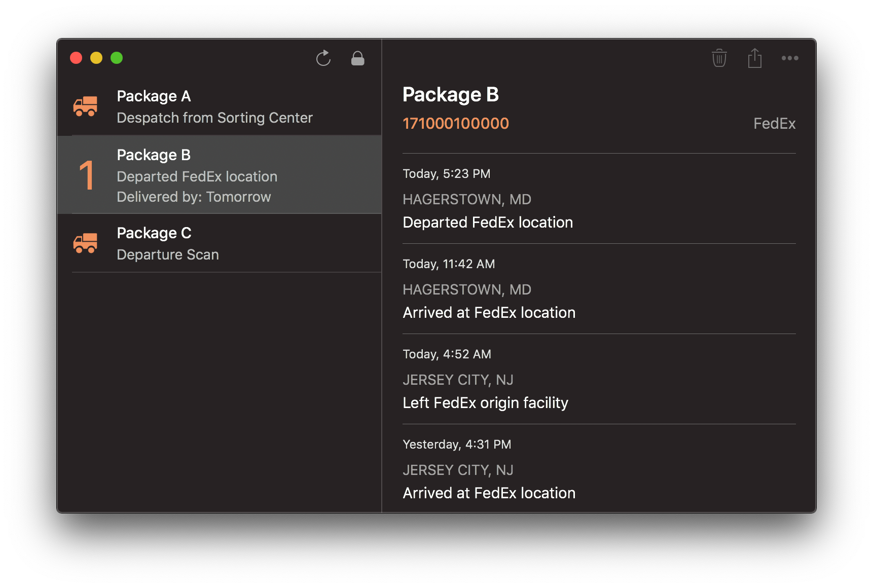
Task: Select the HAGERSTOWN, MD entry at 5:23 PM
Action: [467, 199]
